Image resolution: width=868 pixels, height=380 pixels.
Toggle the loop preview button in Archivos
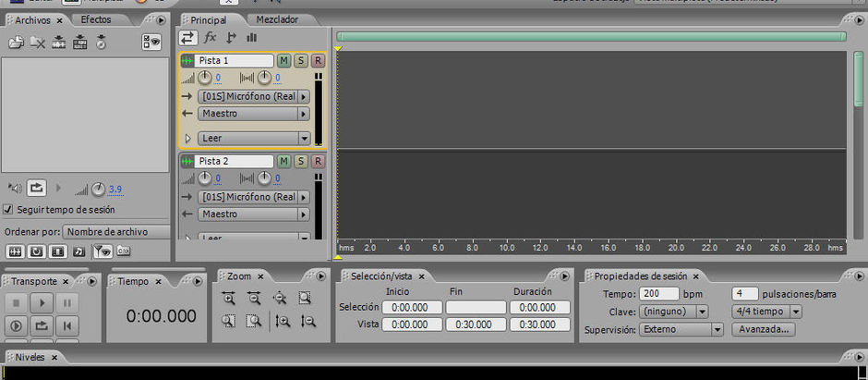click(x=36, y=189)
